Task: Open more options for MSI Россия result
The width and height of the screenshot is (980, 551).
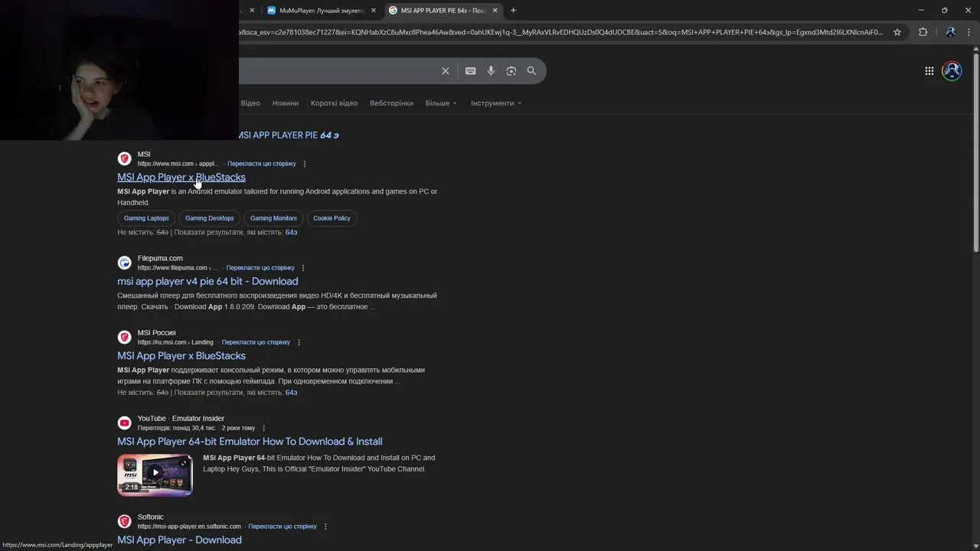Action: click(299, 342)
